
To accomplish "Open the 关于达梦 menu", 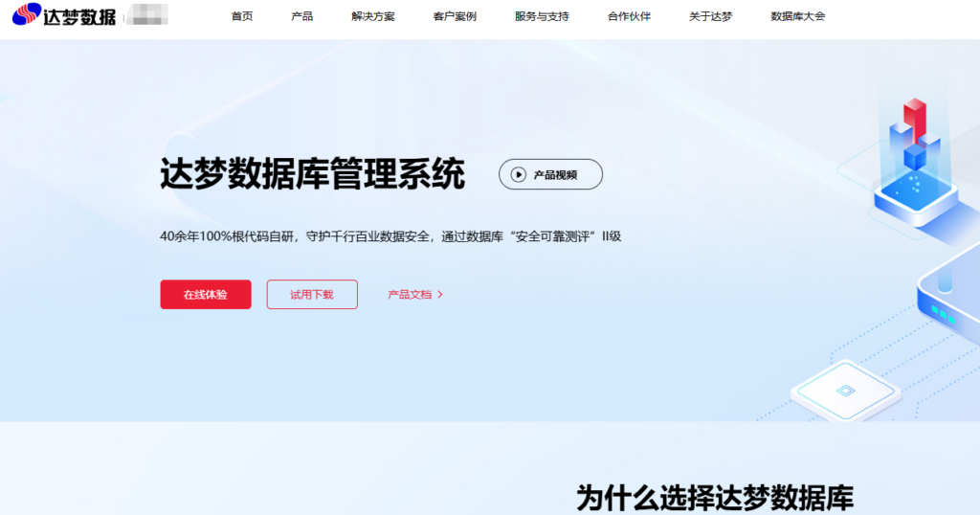I will (710, 16).
